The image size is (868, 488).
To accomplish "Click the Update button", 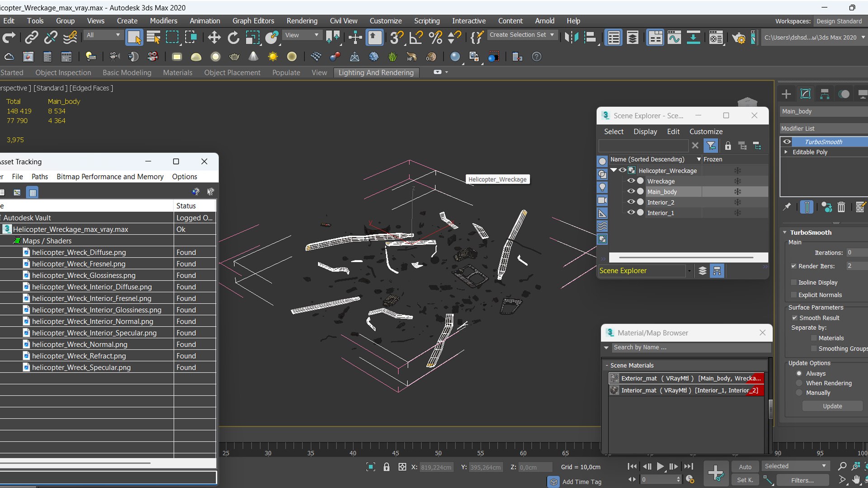I will [x=832, y=406].
